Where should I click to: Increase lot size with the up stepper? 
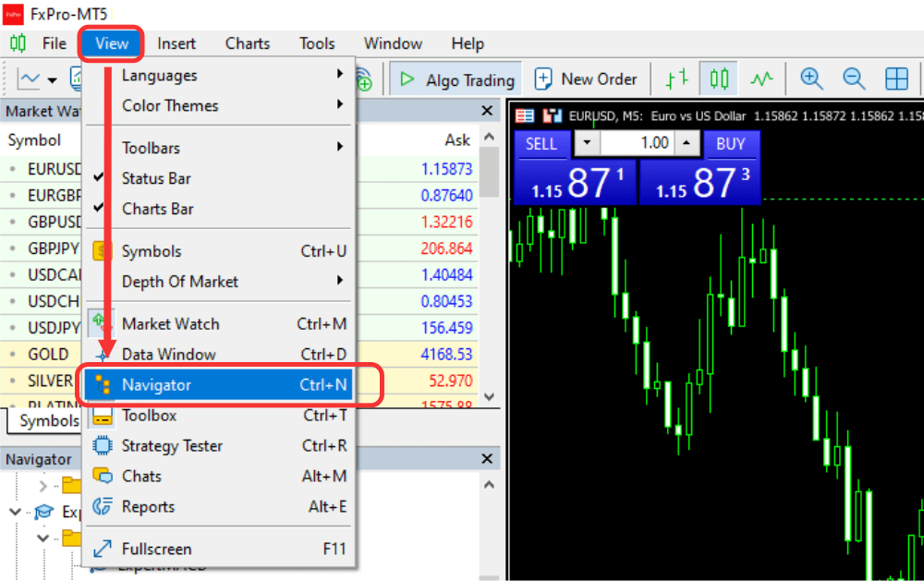[x=686, y=144]
